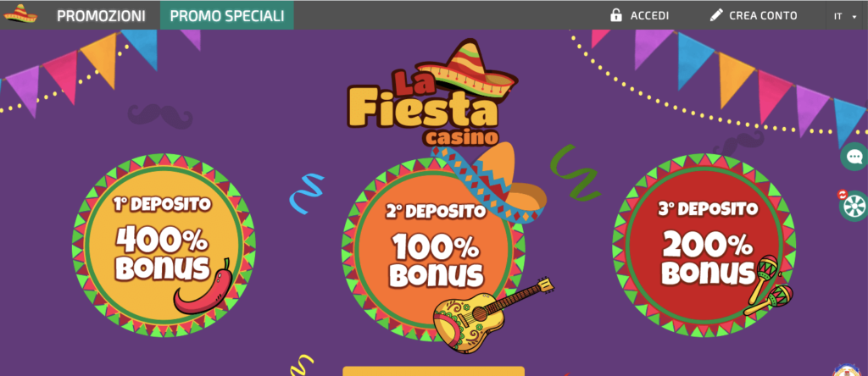Click the arrow next to IT

[854, 17]
